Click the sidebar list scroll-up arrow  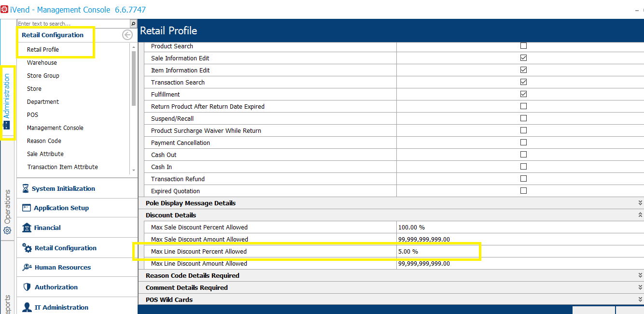134,47
